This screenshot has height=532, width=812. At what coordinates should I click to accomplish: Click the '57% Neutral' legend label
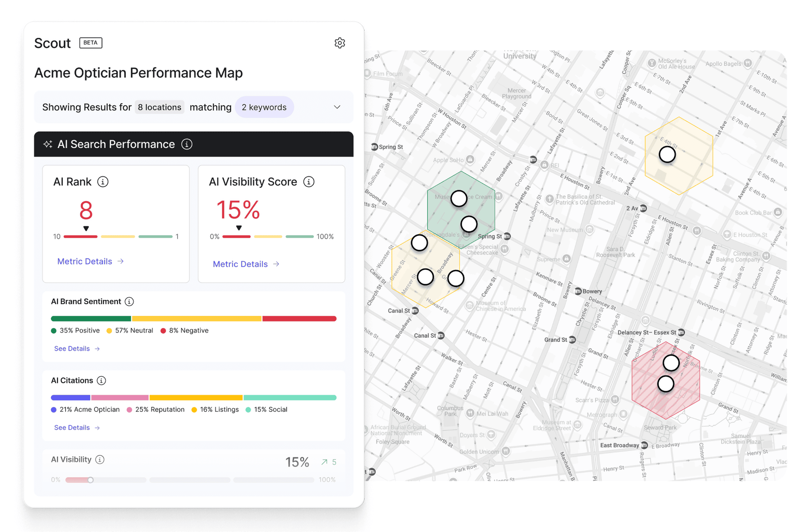[x=134, y=331]
